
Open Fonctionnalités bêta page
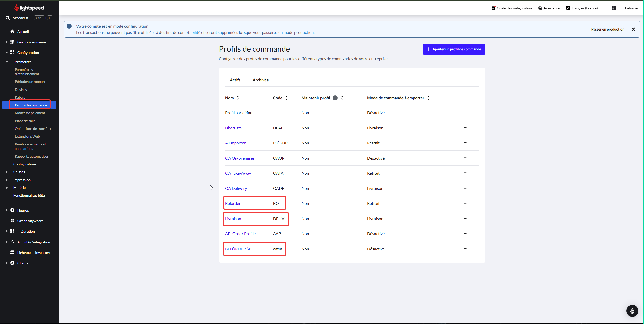29,195
